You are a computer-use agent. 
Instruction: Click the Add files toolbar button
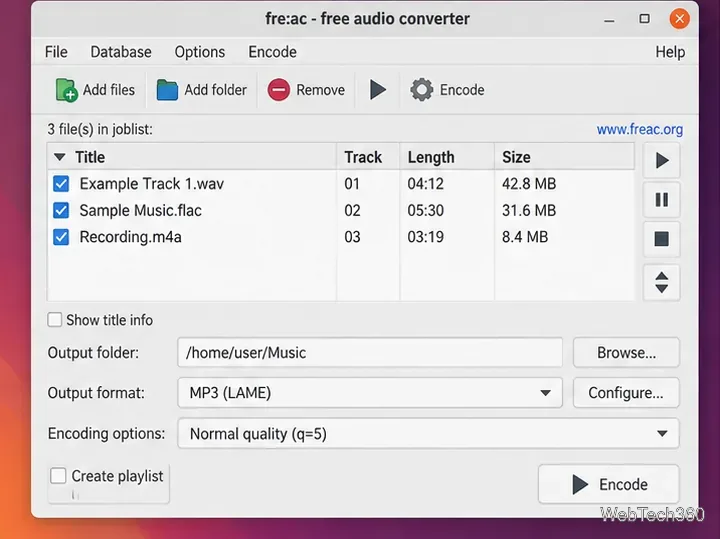tap(95, 90)
